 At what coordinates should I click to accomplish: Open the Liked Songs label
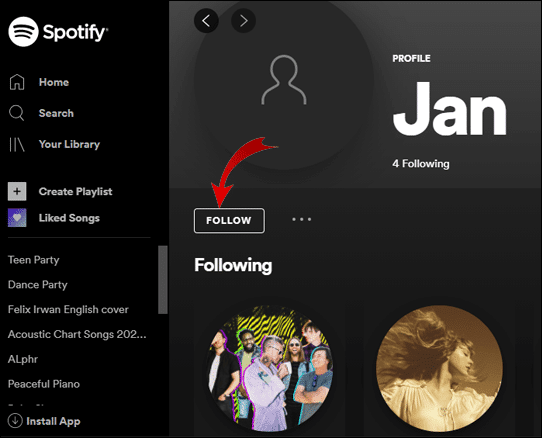pos(69,218)
